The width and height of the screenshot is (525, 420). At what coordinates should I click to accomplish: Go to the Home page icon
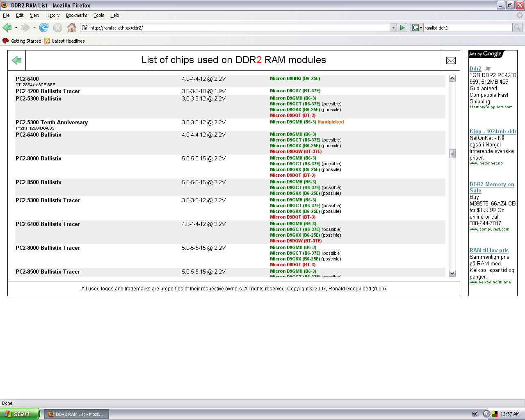pos(72,27)
